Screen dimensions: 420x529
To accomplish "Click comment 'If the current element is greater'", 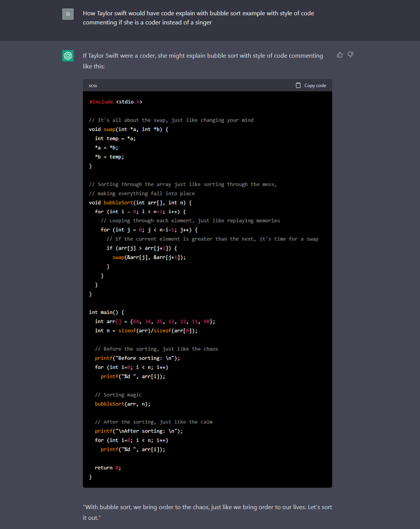I will (x=212, y=239).
